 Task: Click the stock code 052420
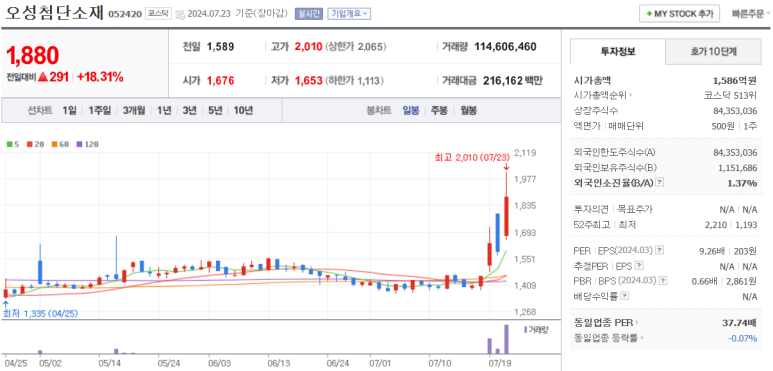[x=125, y=14]
